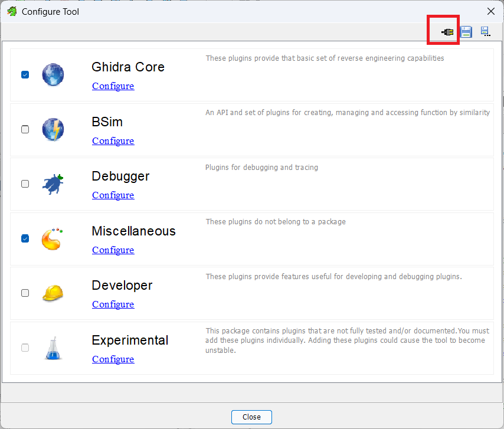Select the "Debugger" package title
The image size is (504, 429).
click(120, 176)
